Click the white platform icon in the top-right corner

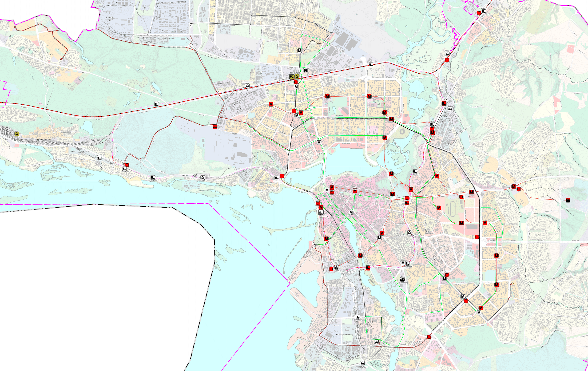click(484, 12)
